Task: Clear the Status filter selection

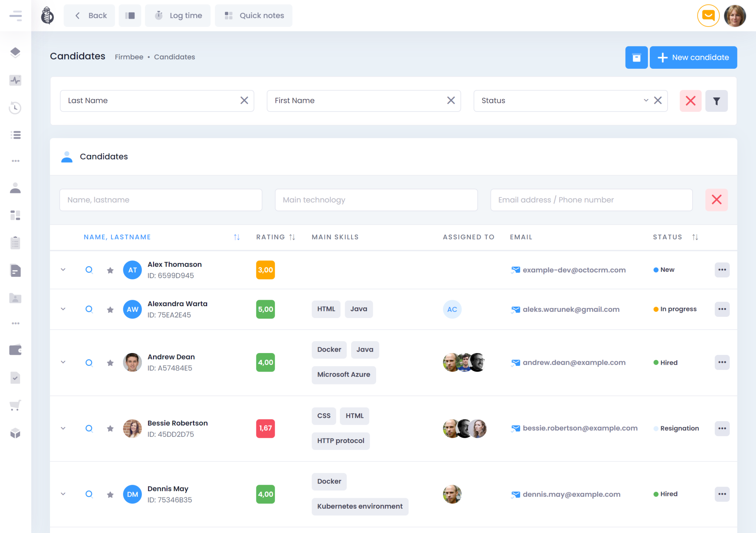Action: (x=658, y=101)
